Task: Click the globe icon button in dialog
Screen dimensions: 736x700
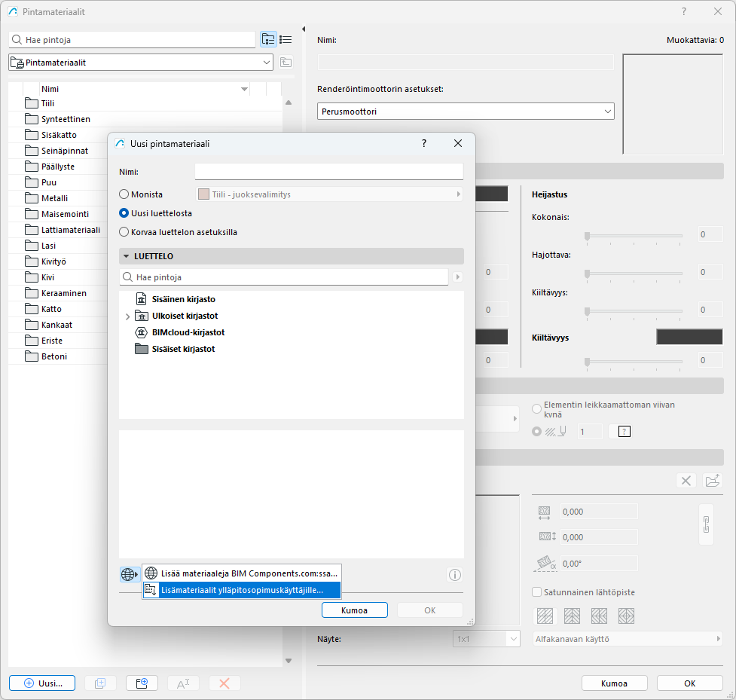Action: pyautogui.click(x=129, y=574)
